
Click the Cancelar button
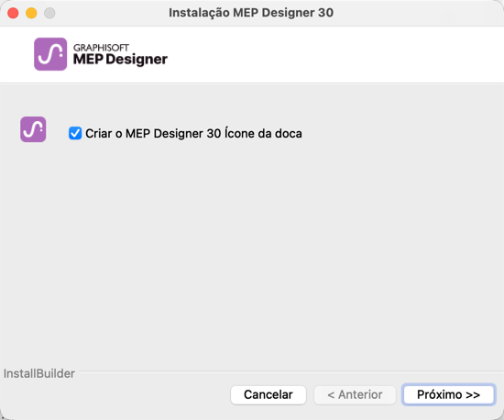[268, 394]
